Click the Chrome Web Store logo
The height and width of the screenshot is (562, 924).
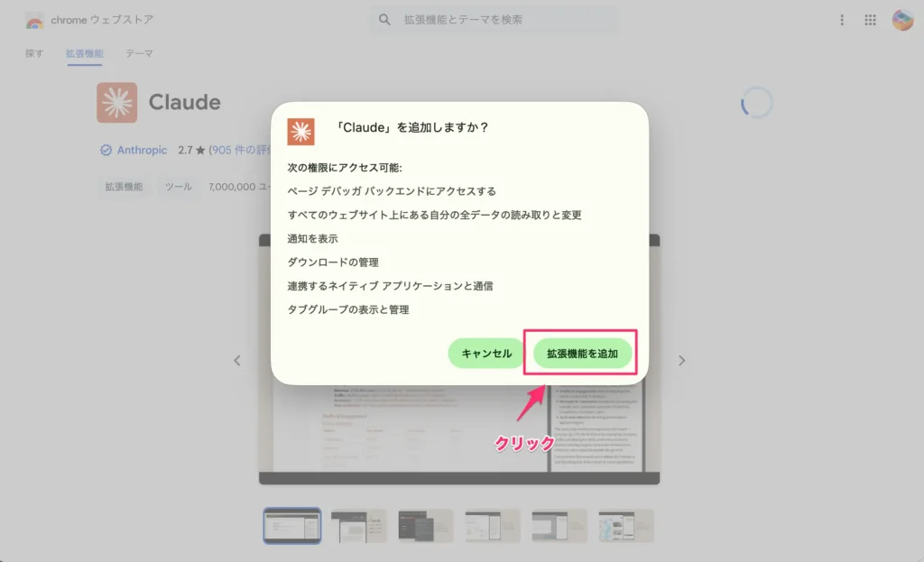pos(34,21)
